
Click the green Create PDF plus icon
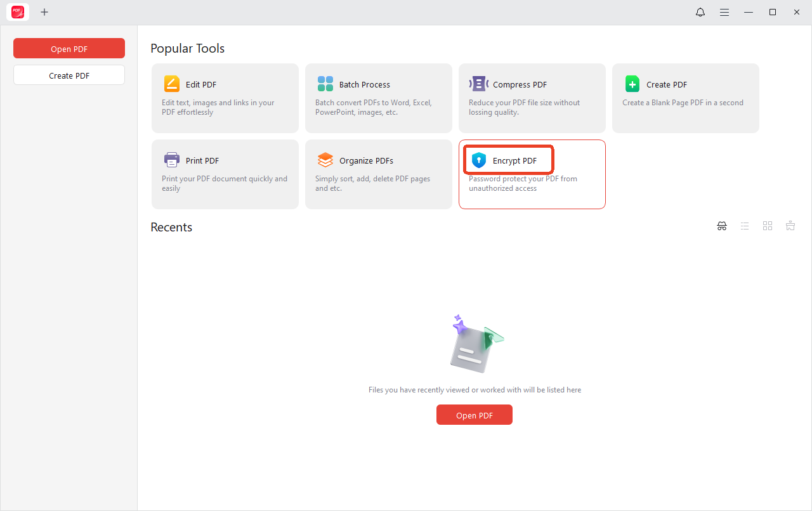(632, 84)
